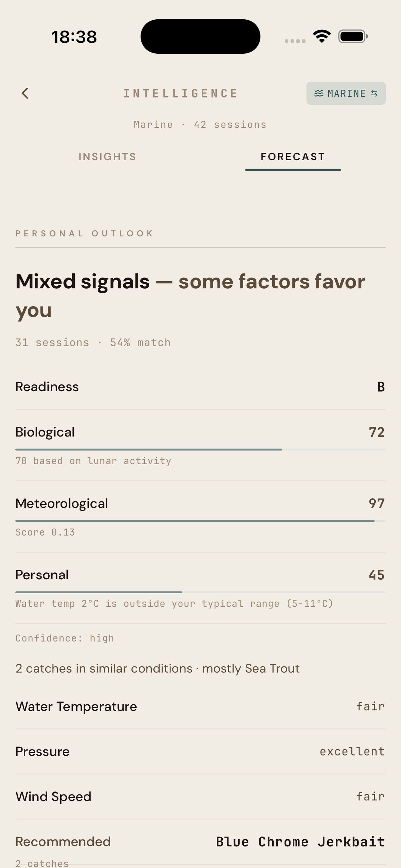The width and height of the screenshot is (401, 868).
Task: Tap the waves icon in MARINE badge
Action: (x=319, y=93)
